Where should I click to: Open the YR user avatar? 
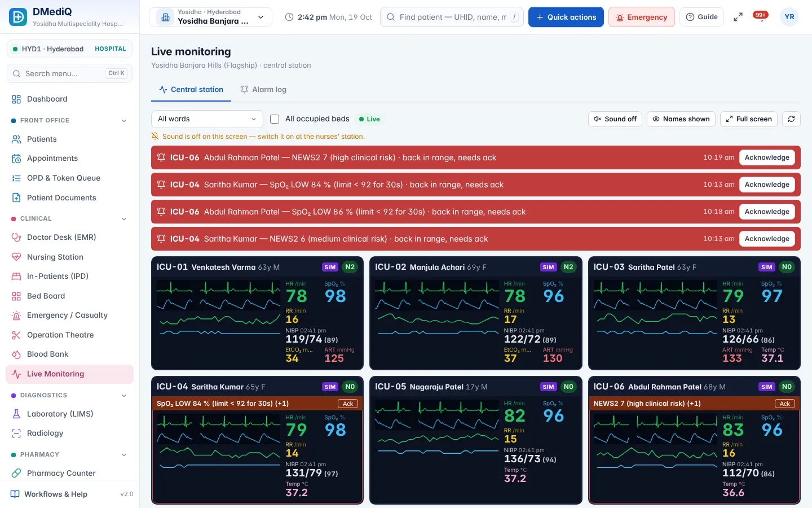click(789, 17)
